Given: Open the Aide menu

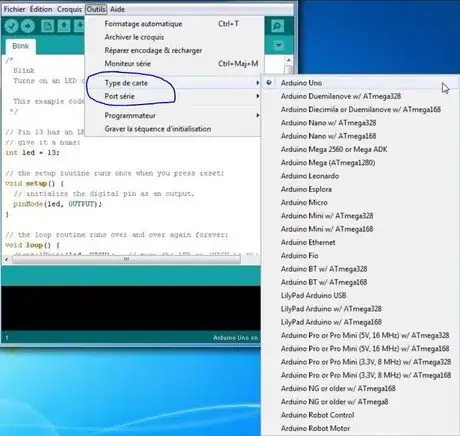Looking at the screenshot, I should click(117, 9).
